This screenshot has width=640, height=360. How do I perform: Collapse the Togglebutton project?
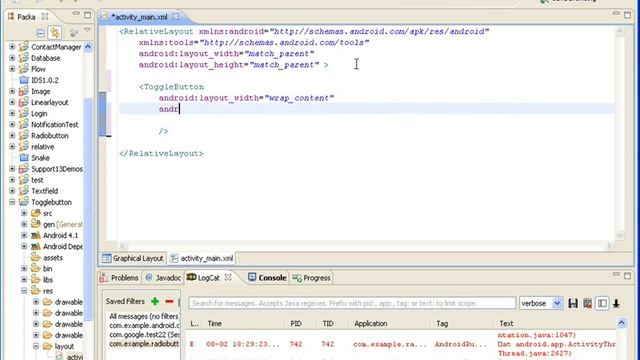(x=12, y=202)
